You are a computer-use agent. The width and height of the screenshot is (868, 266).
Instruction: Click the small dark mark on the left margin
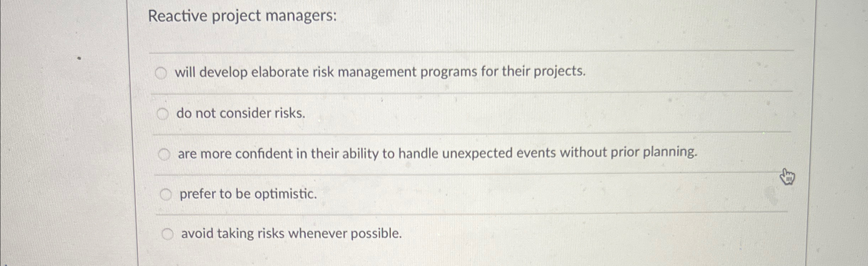coord(79,58)
